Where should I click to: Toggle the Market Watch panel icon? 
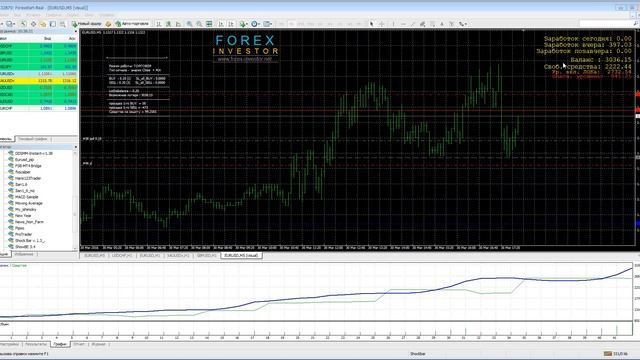[24, 24]
